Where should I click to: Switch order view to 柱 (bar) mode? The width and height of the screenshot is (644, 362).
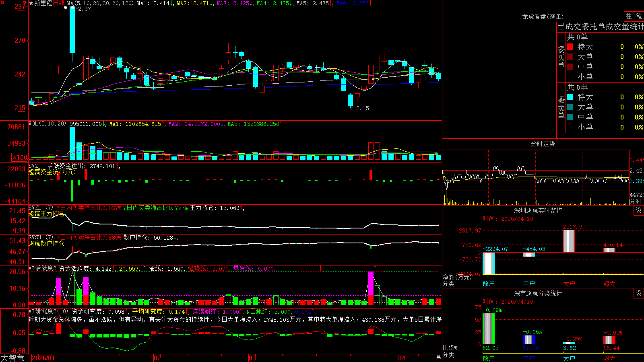629,16
